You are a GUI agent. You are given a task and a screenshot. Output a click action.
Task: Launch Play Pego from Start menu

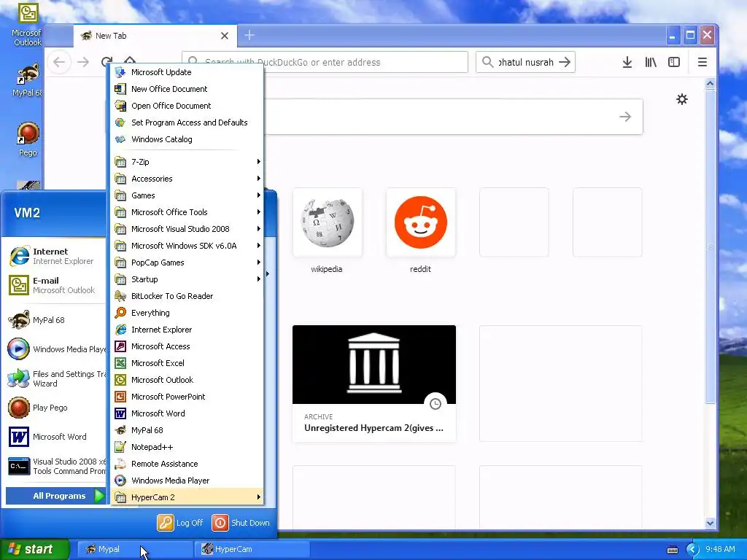click(x=55, y=408)
